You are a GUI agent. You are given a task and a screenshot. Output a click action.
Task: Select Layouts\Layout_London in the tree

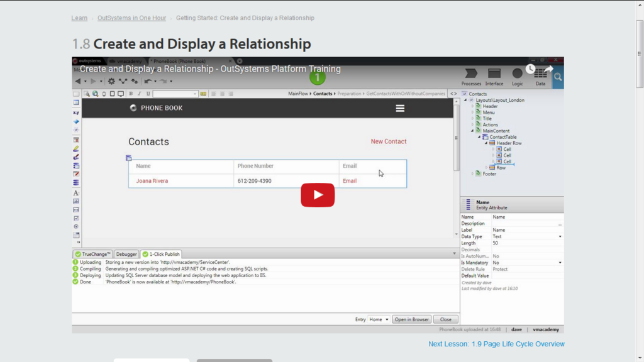click(500, 100)
